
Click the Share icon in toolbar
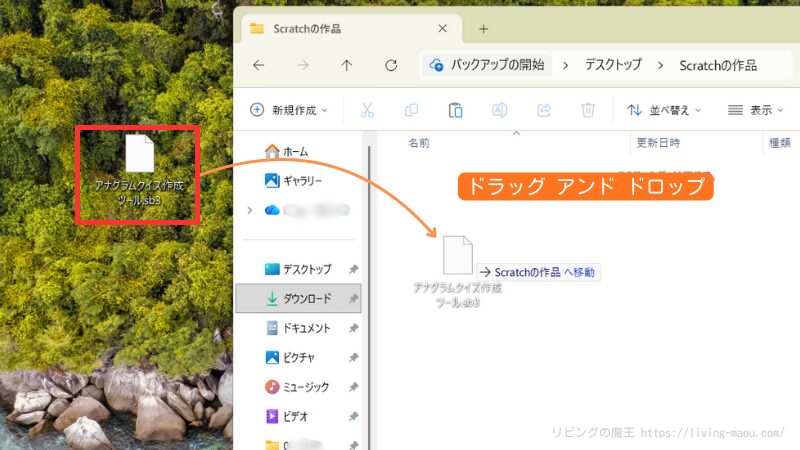pos(545,110)
